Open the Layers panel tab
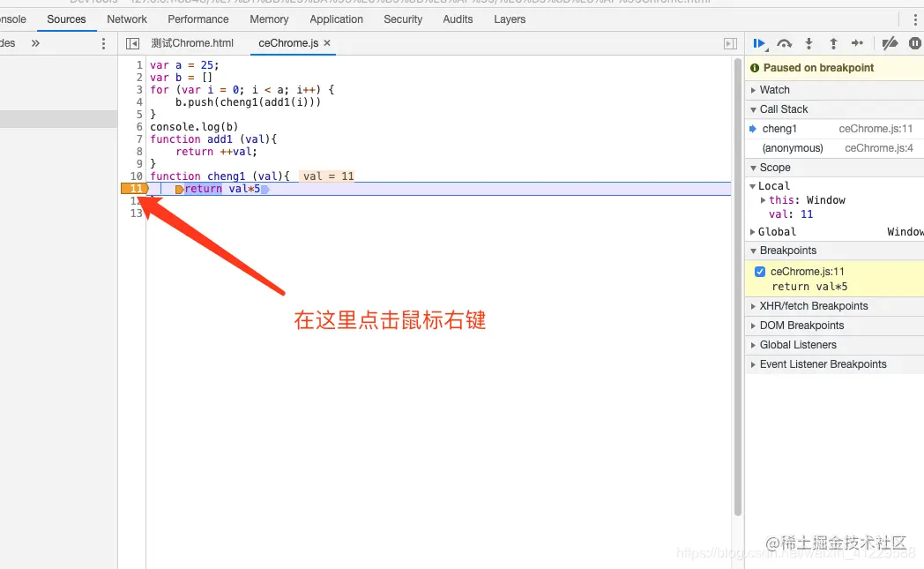924x569 pixels. [x=509, y=19]
